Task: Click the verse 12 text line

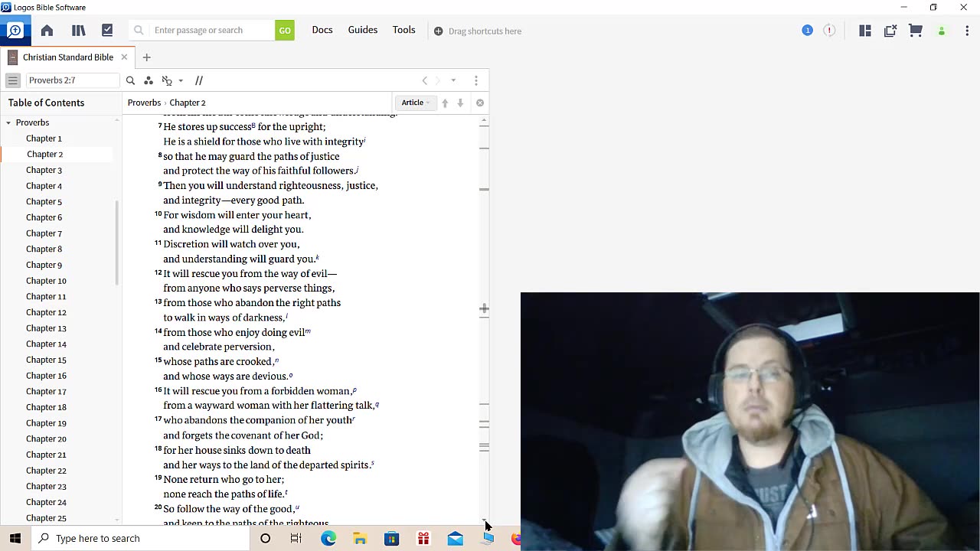Action: (x=246, y=273)
